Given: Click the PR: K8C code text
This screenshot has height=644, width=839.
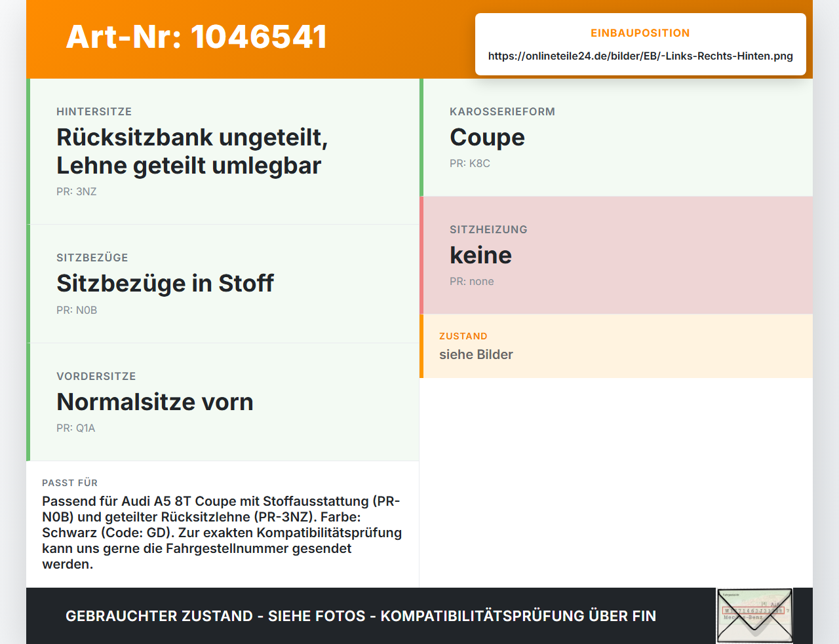Looking at the screenshot, I should tap(470, 164).
